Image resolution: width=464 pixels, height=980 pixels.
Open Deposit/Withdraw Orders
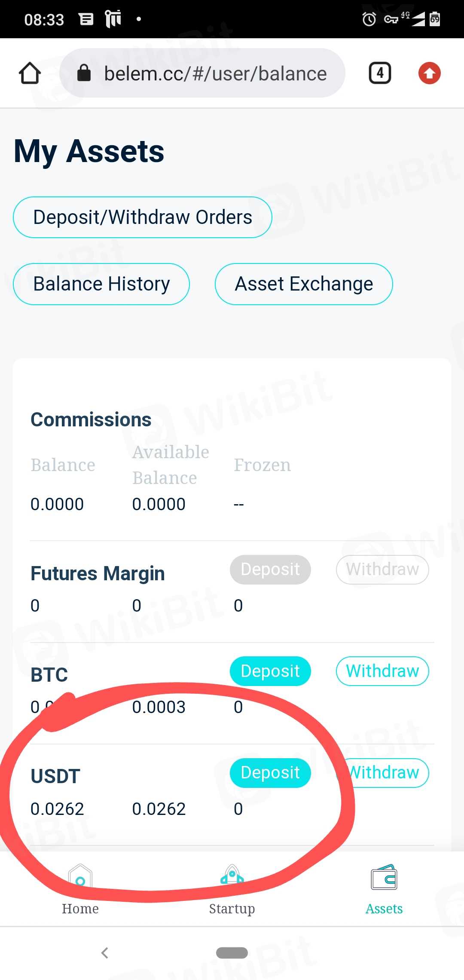pos(142,217)
